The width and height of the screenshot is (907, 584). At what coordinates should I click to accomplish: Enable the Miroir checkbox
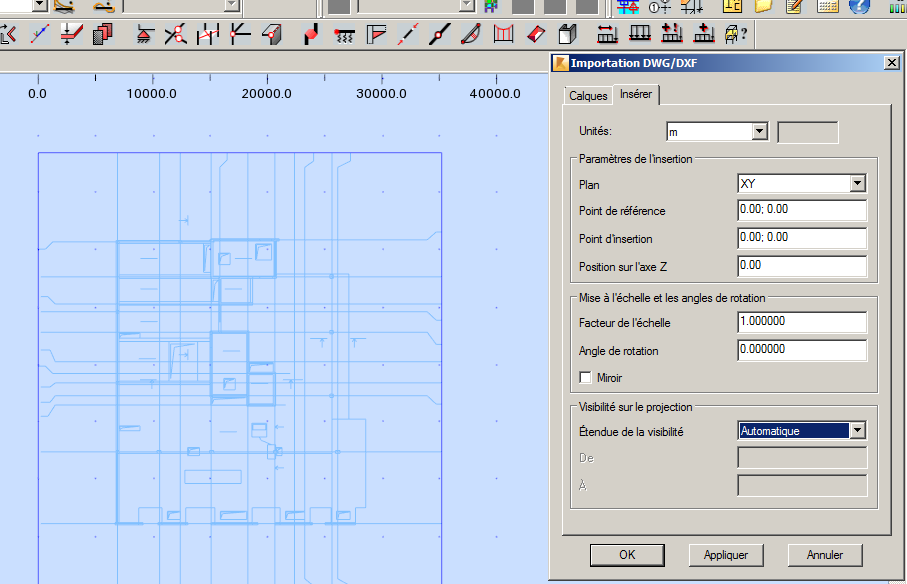tap(584, 377)
